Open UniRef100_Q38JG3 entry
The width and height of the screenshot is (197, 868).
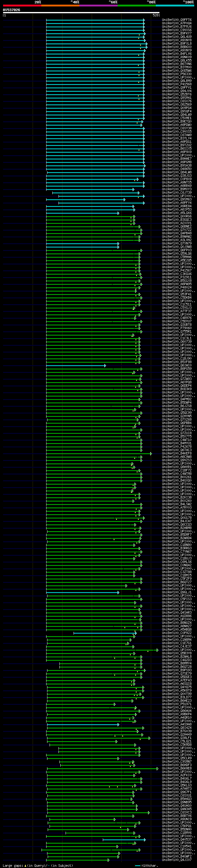pos(177,176)
